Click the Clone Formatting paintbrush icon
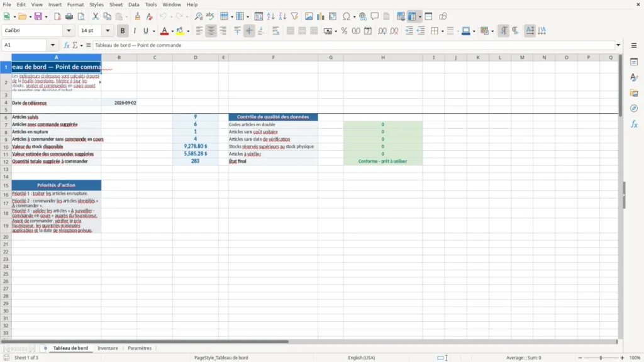The image size is (644, 362). coord(138,16)
